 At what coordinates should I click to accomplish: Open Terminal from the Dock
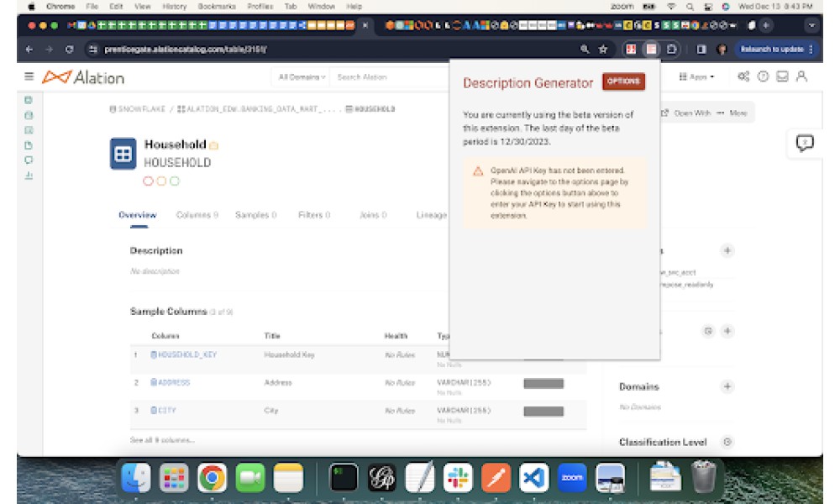pos(344,478)
